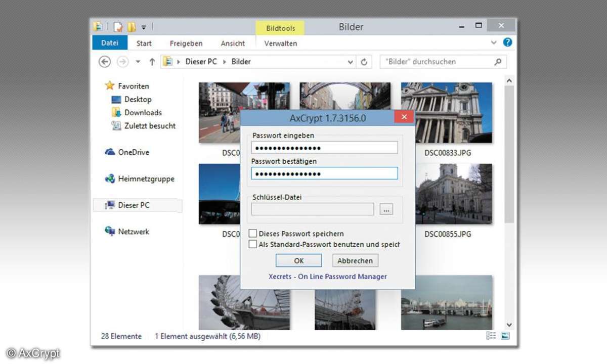Viewport: 607px width, 364px height.
Task: Open the Verwalten ribbon tab
Action: pos(281,43)
